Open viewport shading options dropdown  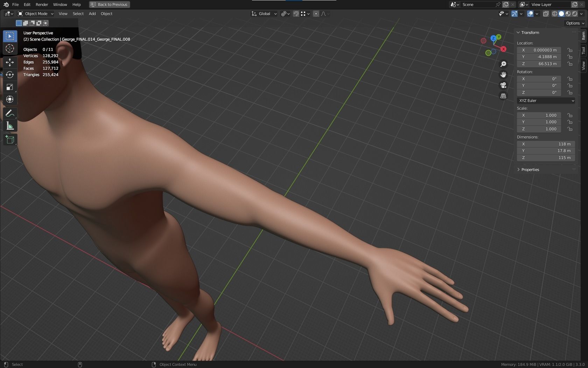click(581, 14)
